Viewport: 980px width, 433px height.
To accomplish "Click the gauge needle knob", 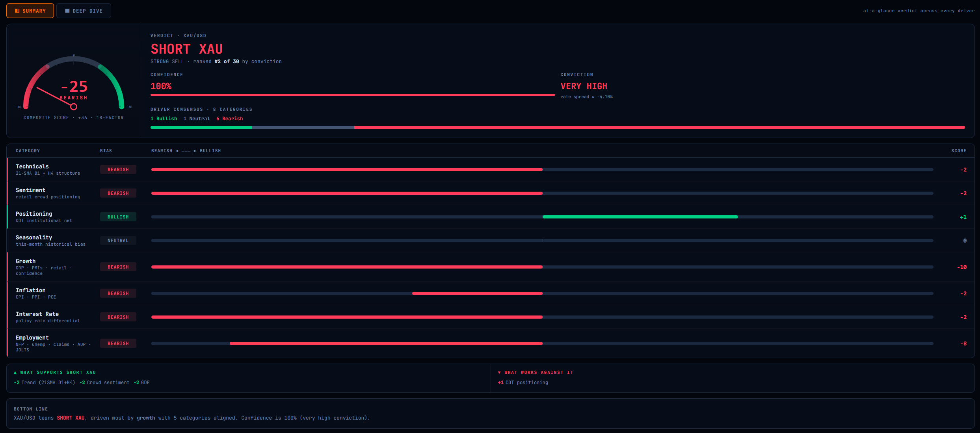I will click(x=74, y=106).
